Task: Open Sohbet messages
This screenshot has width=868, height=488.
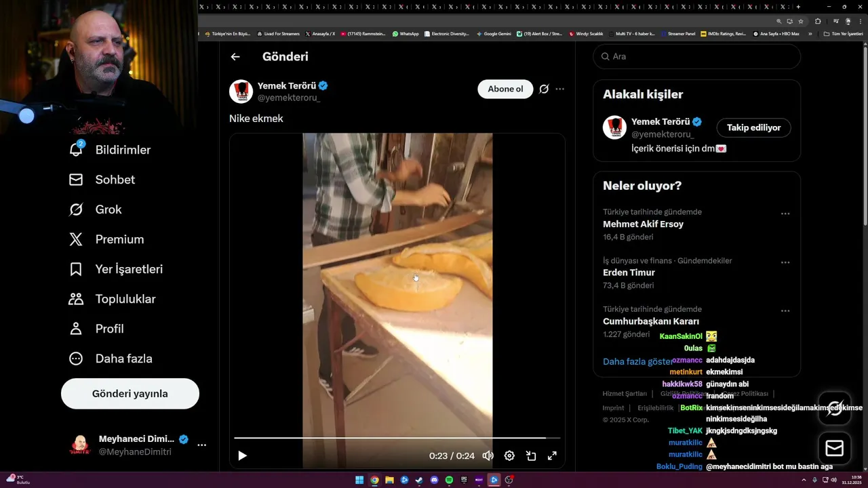Action: click(102, 180)
